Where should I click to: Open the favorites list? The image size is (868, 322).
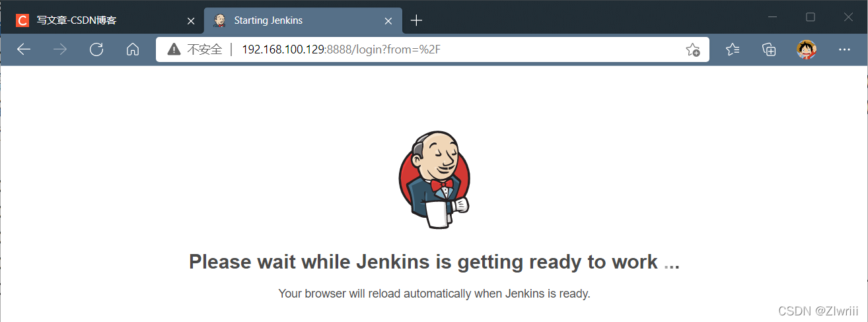[x=733, y=49]
